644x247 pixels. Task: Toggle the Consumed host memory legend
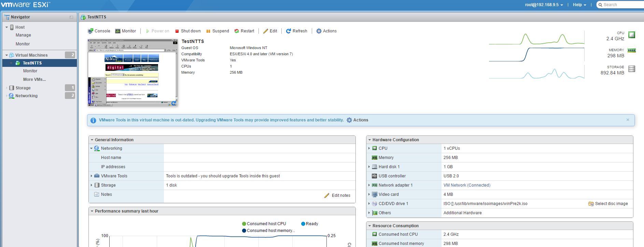click(x=268, y=231)
